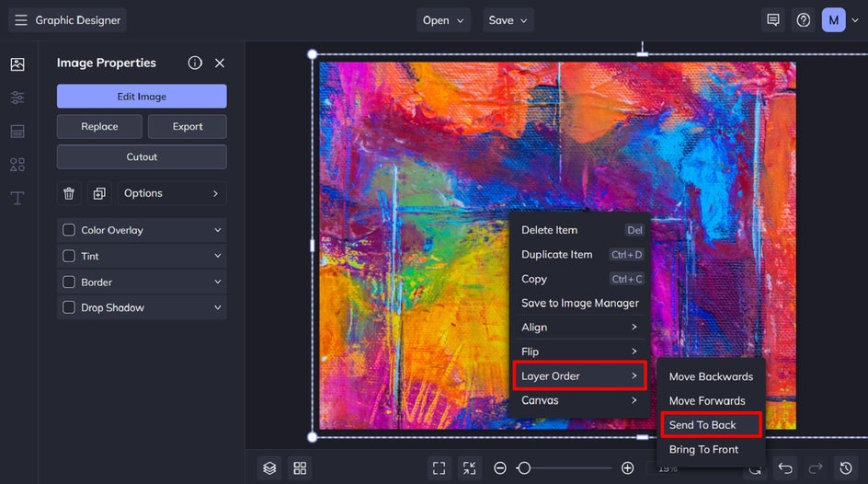Click the Cutout button
The width and height of the screenshot is (868, 484).
tap(142, 157)
